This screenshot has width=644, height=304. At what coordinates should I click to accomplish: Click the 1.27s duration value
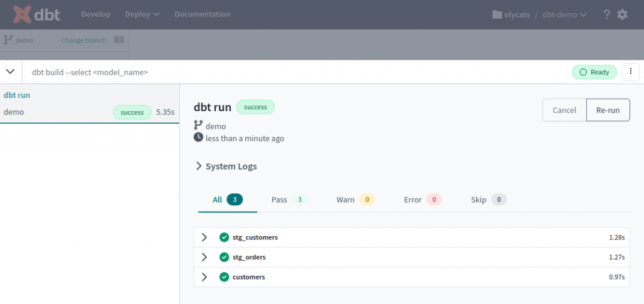(x=616, y=258)
